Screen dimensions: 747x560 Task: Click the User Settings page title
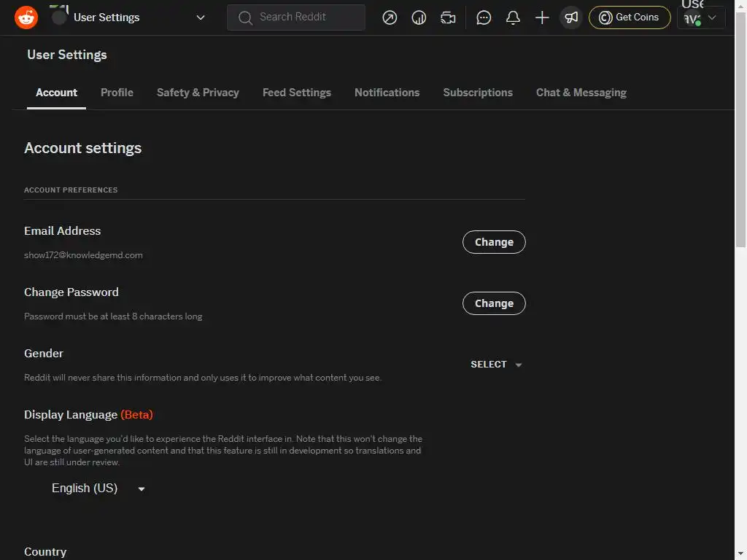point(66,55)
